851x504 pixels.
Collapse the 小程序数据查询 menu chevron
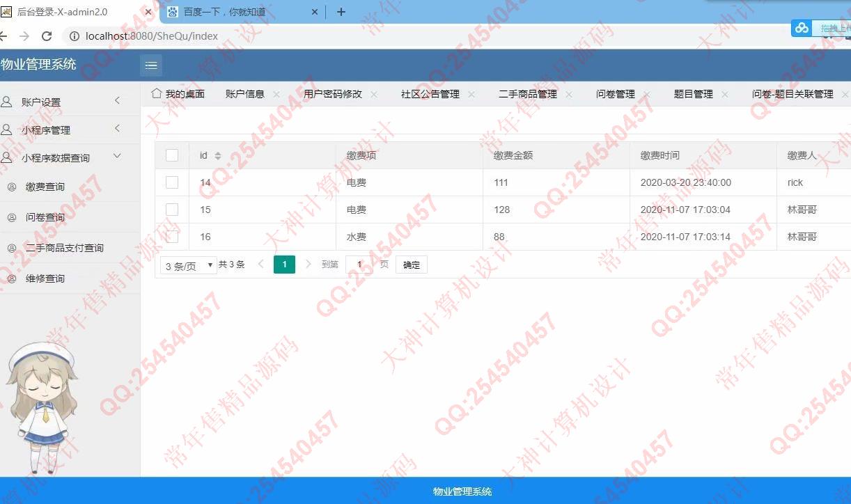pos(117,157)
